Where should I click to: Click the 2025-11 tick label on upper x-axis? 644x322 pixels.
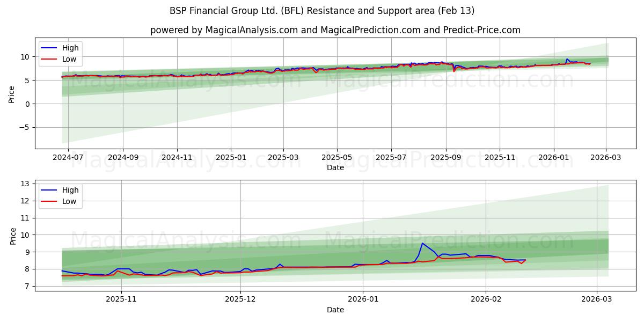pyautogui.click(x=500, y=158)
